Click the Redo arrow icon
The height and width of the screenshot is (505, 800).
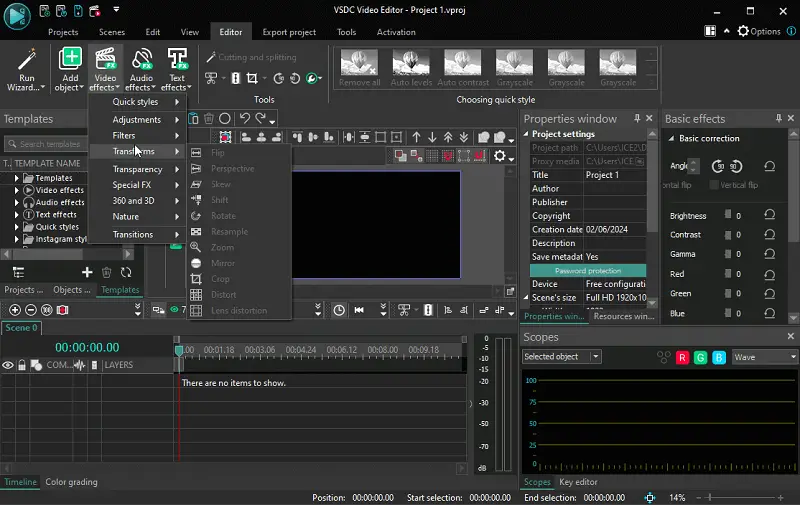click(261, 118)
